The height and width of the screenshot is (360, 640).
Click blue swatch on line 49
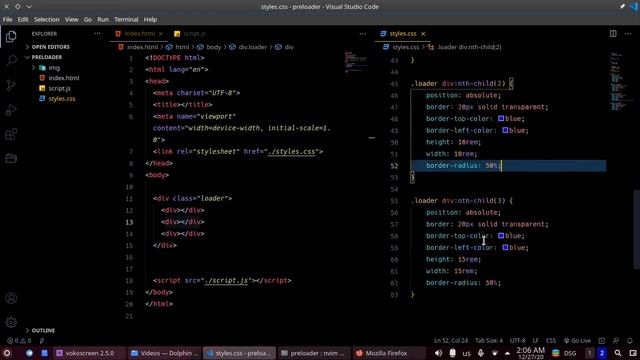(x=505, y=131)
